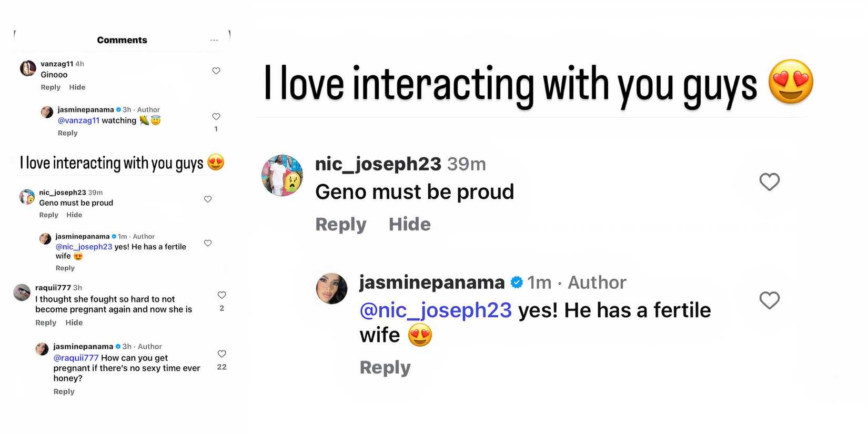The image size is (868, 434).
Task: Open raquii777's profile avatar
Action: 22,292
